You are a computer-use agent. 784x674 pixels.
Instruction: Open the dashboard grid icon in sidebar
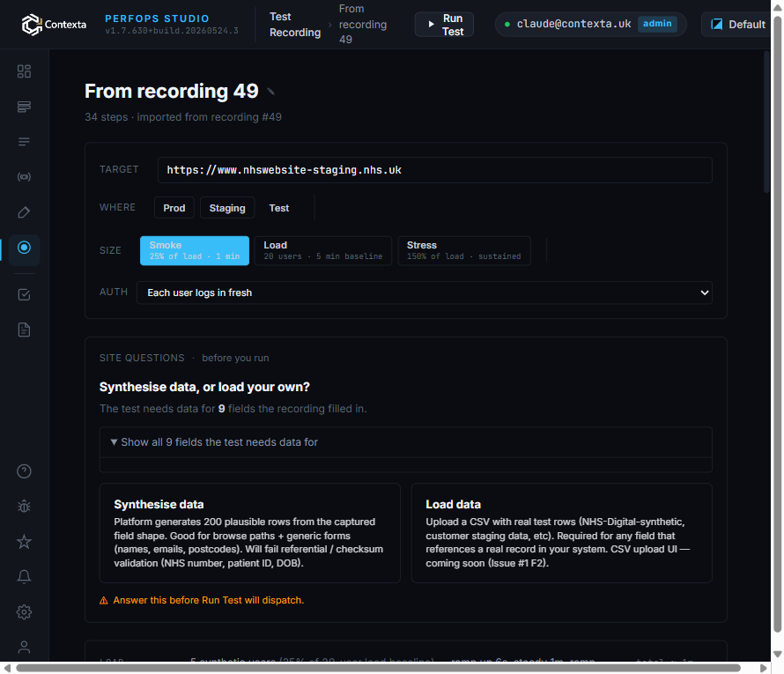point(24,71)
